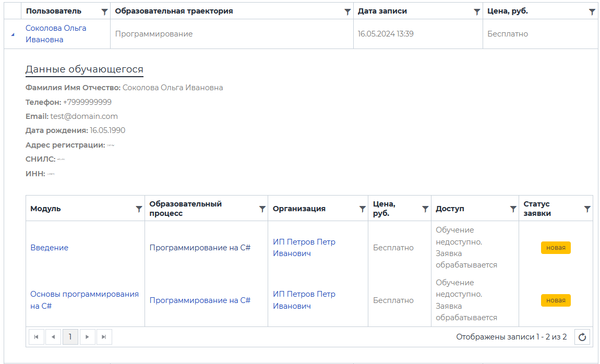Filter the Образовательный процесс column
Viewport: 600px width, 364px height.
tap(262, 209)
